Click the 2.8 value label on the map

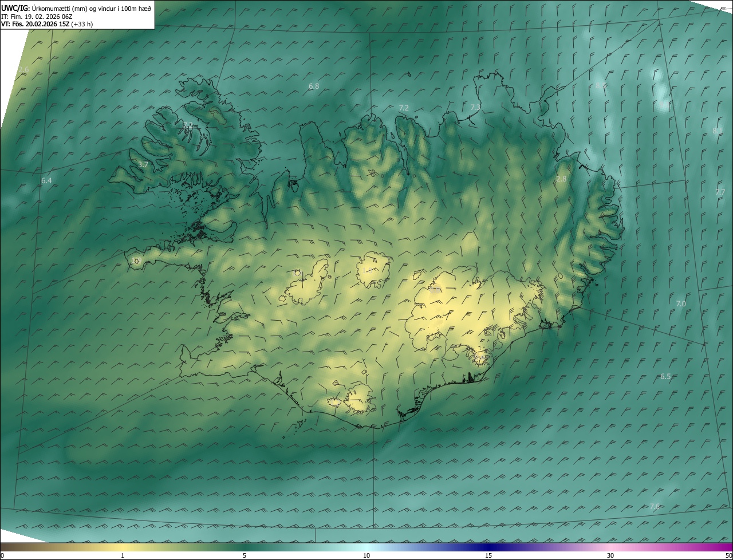click(561, 179)
